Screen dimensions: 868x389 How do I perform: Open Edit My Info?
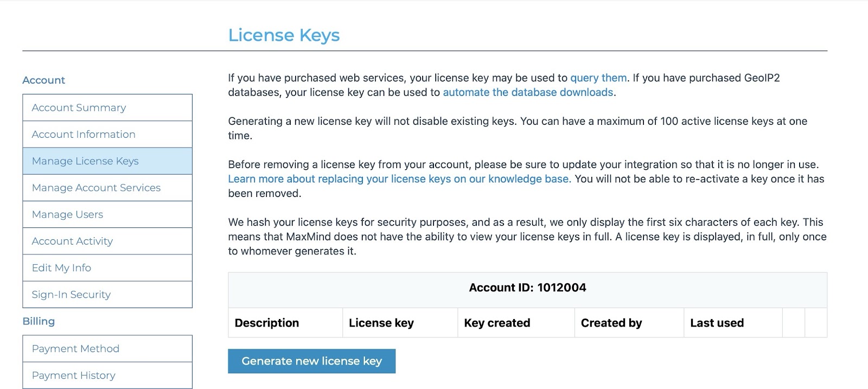tap(61, 267)
